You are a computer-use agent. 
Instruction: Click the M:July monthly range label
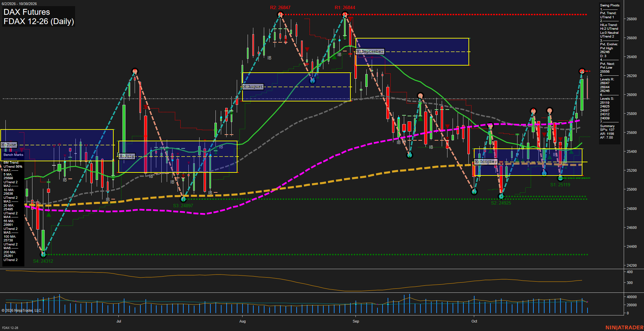pos(127,156)
